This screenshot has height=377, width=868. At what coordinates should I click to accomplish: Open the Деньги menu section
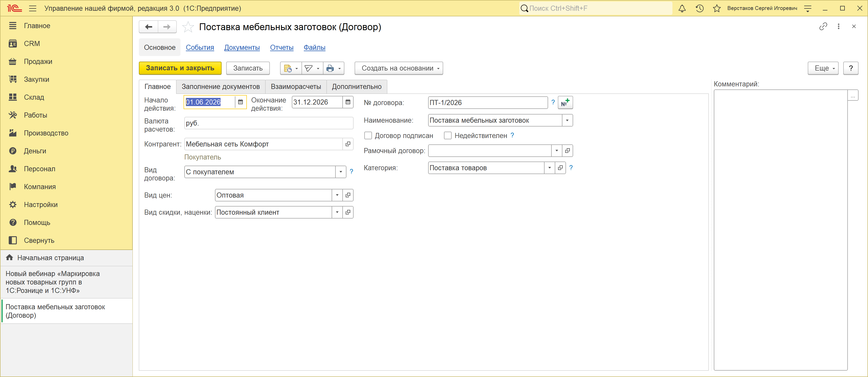click(x=35, y=151)
